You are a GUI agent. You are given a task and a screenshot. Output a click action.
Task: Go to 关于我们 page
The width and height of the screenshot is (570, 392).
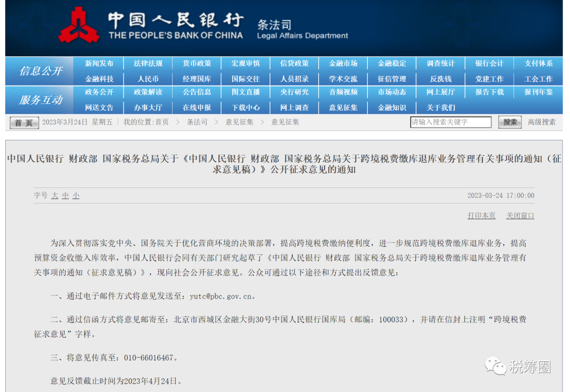pyautogui.click(x=441, y=108)
